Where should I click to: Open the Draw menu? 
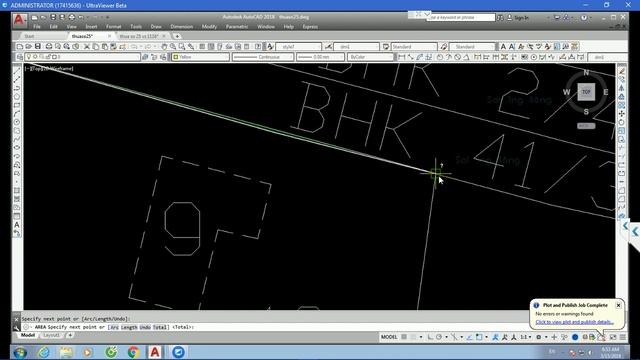pyautogui.click(x=156, y=27)
